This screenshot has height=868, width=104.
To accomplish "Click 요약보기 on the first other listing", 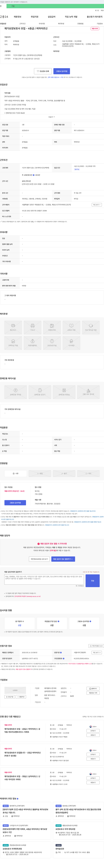I will pos(93,731).
